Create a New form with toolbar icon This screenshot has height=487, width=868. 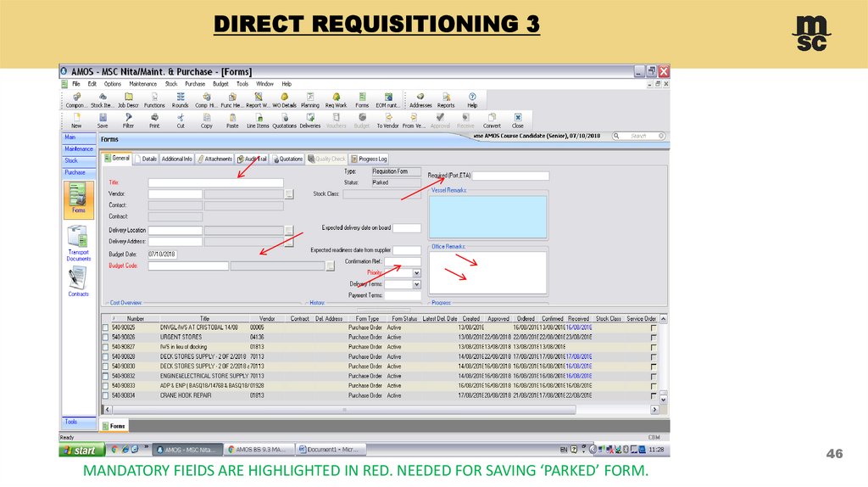[x=76, y=120]
